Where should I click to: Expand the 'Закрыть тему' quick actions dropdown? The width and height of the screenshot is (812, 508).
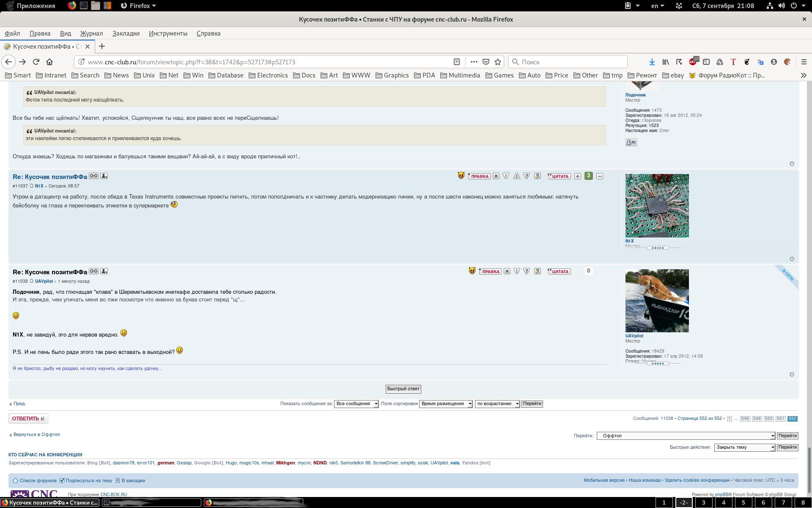click(x=744, y=447)
